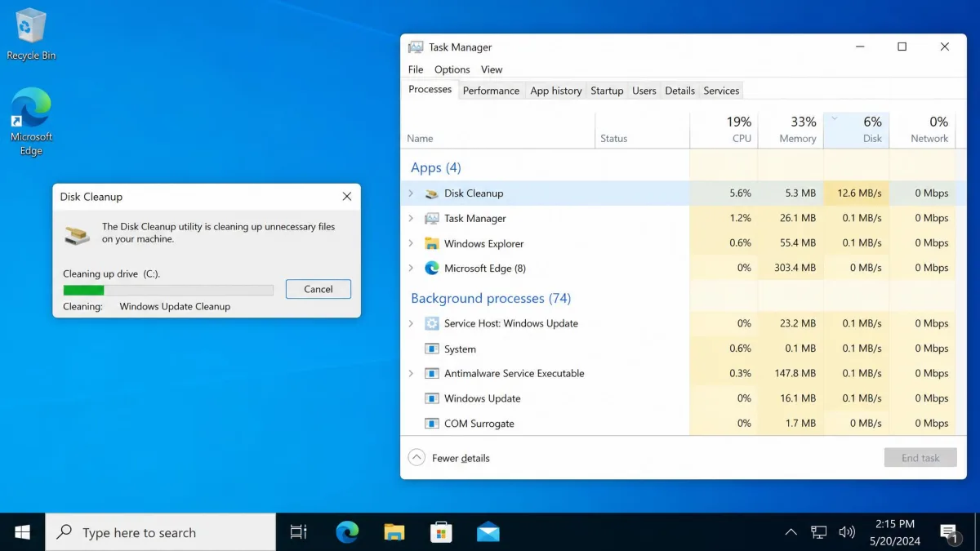Click the Disk Cleanup process icon

click(x=432, y=193)
